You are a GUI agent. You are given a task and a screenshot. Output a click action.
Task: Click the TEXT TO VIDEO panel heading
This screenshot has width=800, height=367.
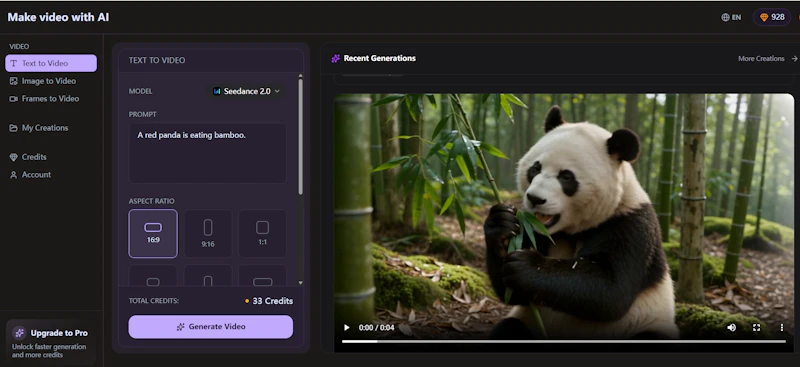point(157,60)
